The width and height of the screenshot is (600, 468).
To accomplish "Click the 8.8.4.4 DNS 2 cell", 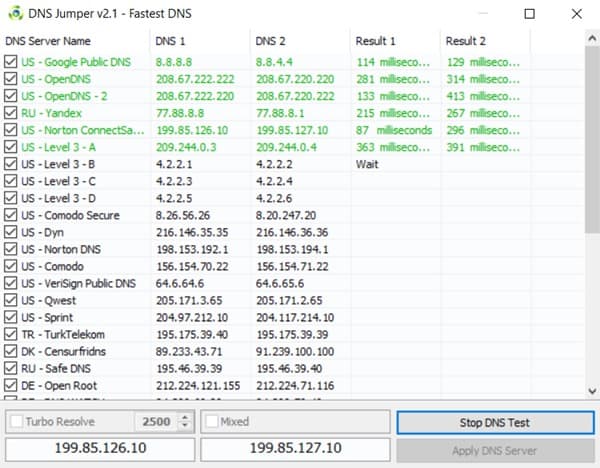I will 274,62.
